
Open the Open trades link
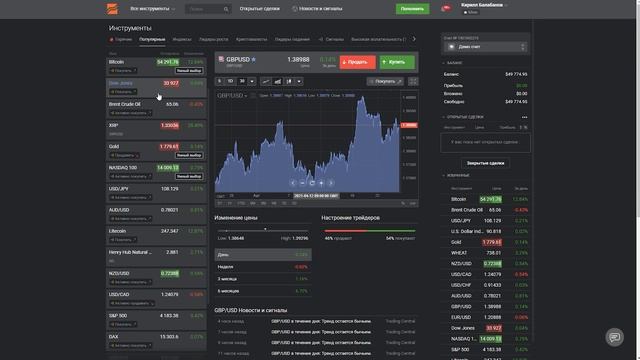coord(260,9)
